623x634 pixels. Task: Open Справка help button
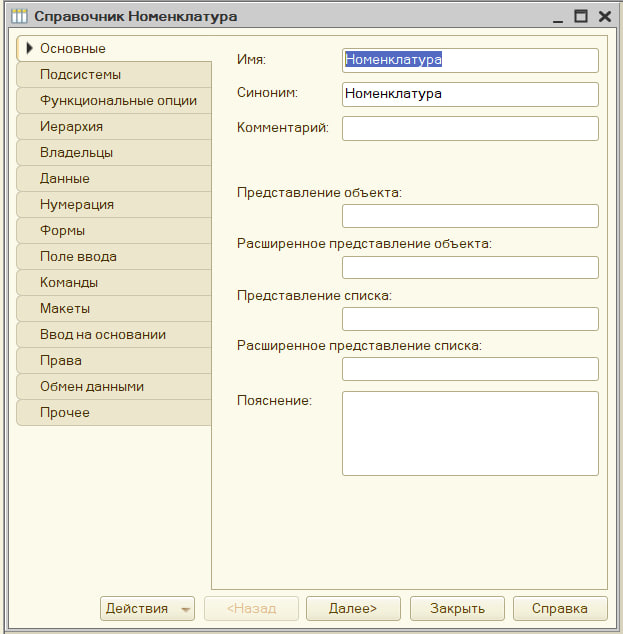pyautogui.click(x=560, y=608)
